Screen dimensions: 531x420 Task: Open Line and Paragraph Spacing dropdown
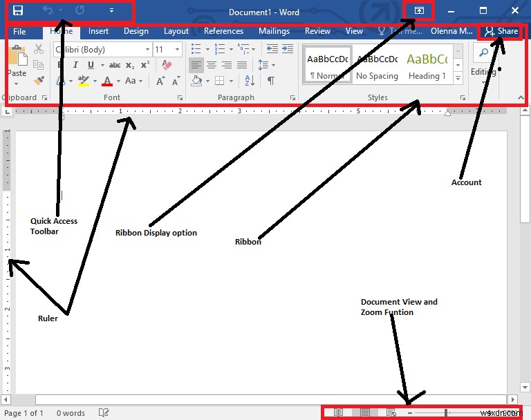pos(266,65)
